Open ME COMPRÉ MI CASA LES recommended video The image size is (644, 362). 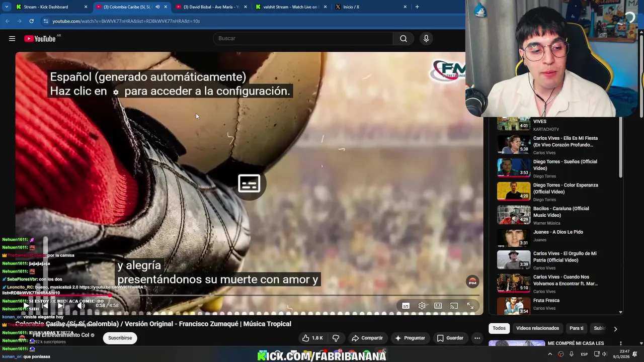point(576,343)
